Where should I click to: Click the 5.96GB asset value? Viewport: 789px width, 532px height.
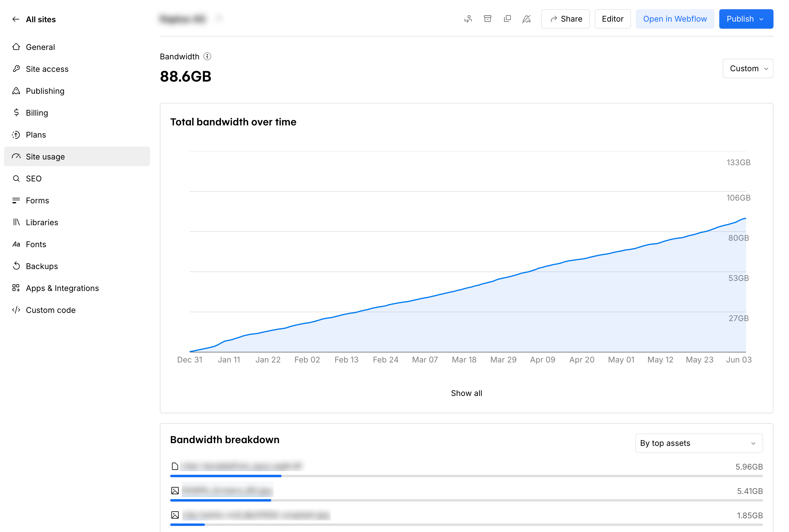(x=749, y=467)
